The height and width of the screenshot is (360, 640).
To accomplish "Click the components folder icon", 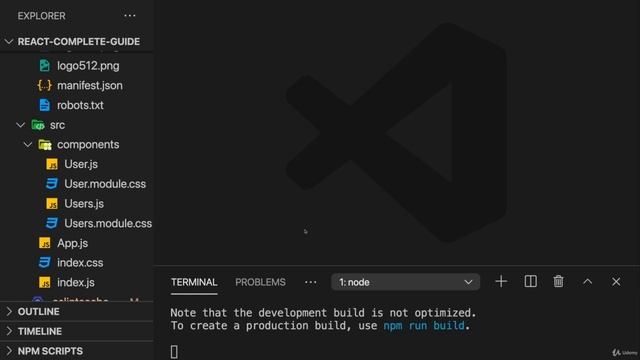I will coord(45,145).
